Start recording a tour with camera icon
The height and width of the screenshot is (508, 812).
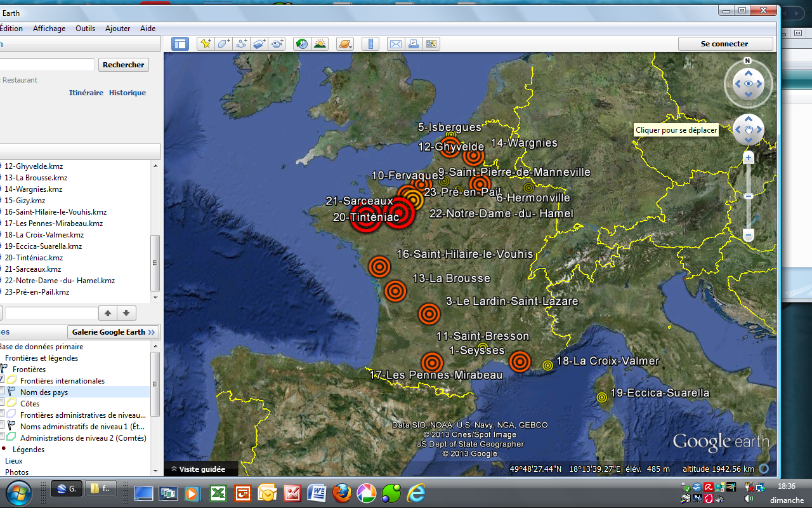coord(277,44)
